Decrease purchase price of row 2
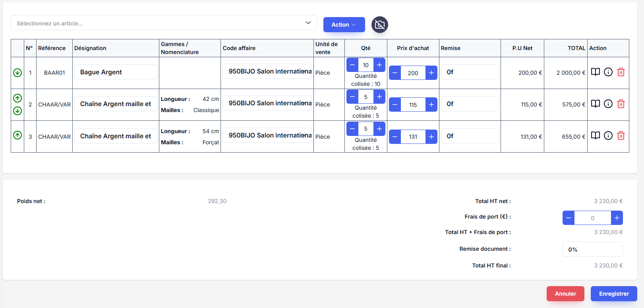 [x=395, y=105]
